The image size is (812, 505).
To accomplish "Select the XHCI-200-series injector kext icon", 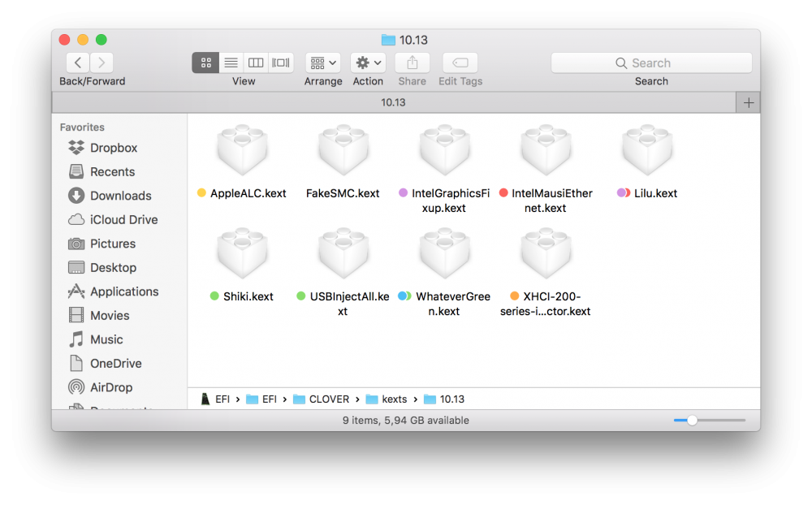I will [x=546, y=254].
